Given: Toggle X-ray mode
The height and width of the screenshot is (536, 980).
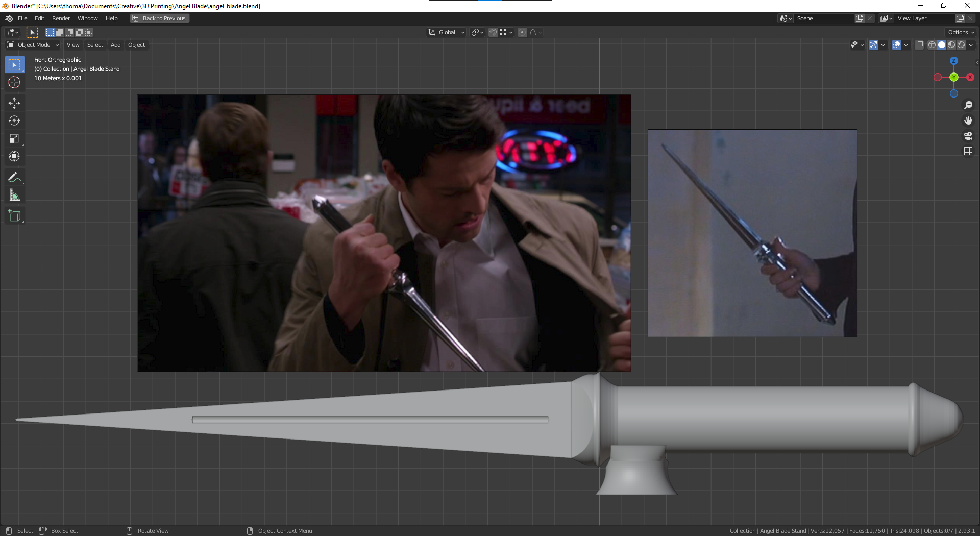Looking at the screenshot, I should (x=919, y=45).
